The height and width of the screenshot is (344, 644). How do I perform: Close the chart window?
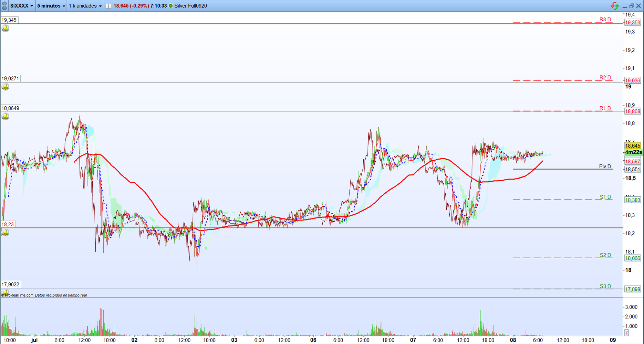click(638, 6)
